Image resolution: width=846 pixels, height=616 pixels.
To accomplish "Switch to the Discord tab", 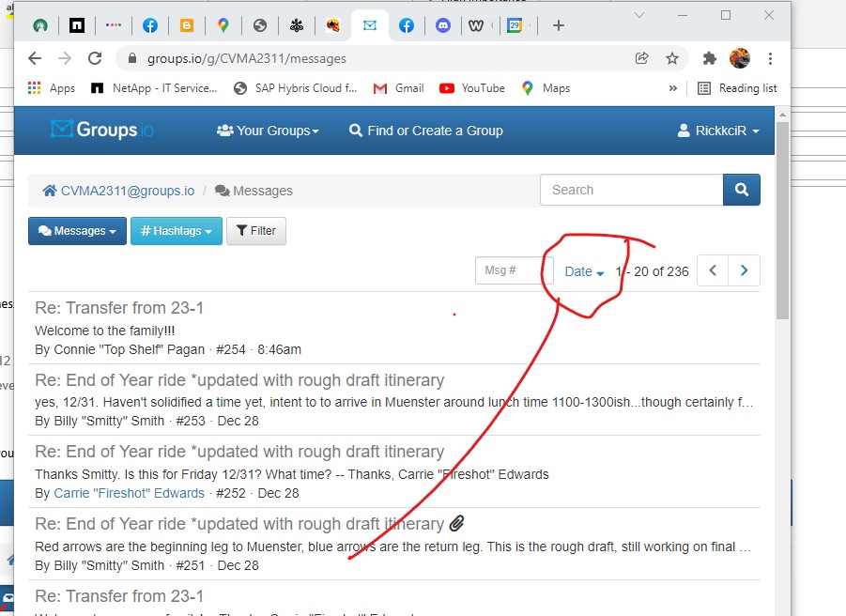I will 443,25.
